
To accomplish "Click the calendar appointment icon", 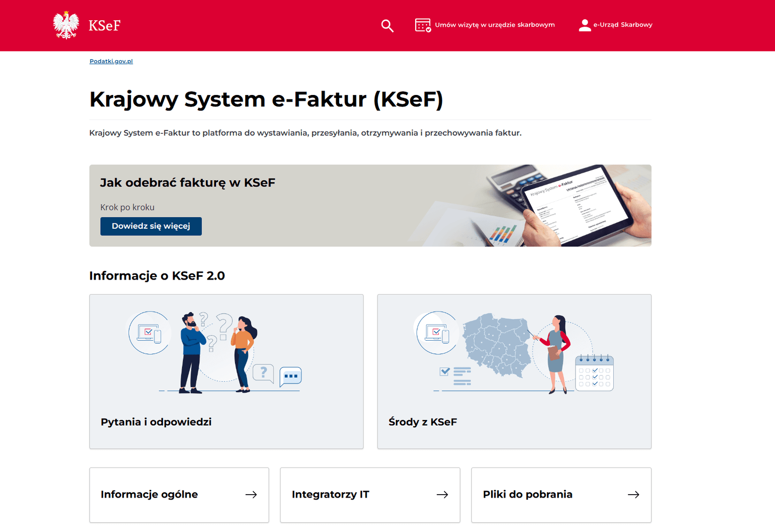I will (422, 25).
